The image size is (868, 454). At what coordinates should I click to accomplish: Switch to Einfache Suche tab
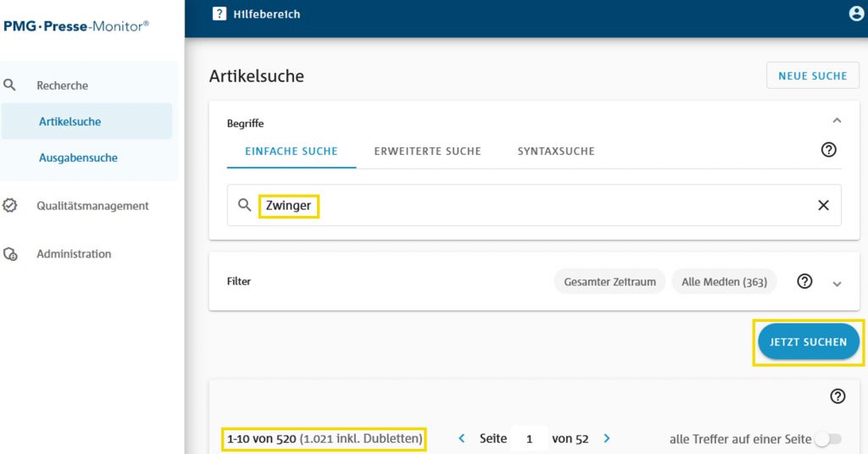pos(292,151)
